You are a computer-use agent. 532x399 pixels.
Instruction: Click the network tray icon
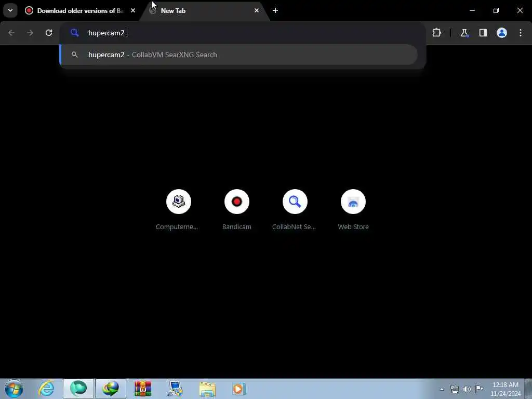tap(454, 389)
